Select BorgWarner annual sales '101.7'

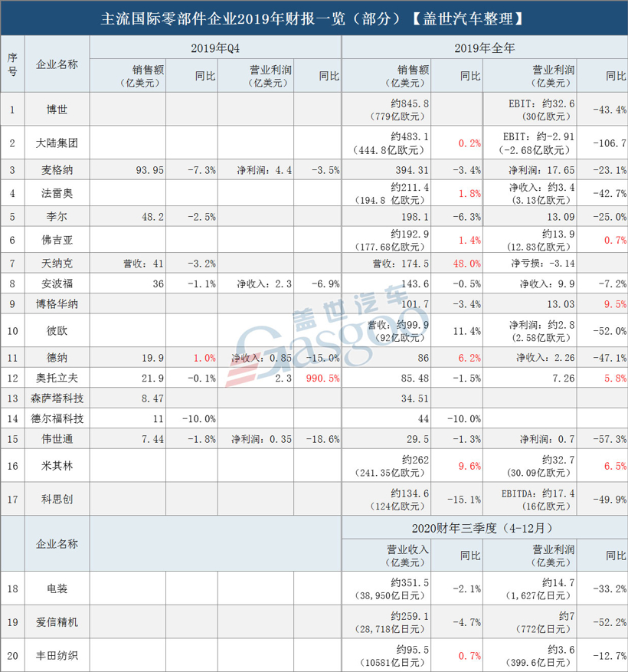[415, 304]
